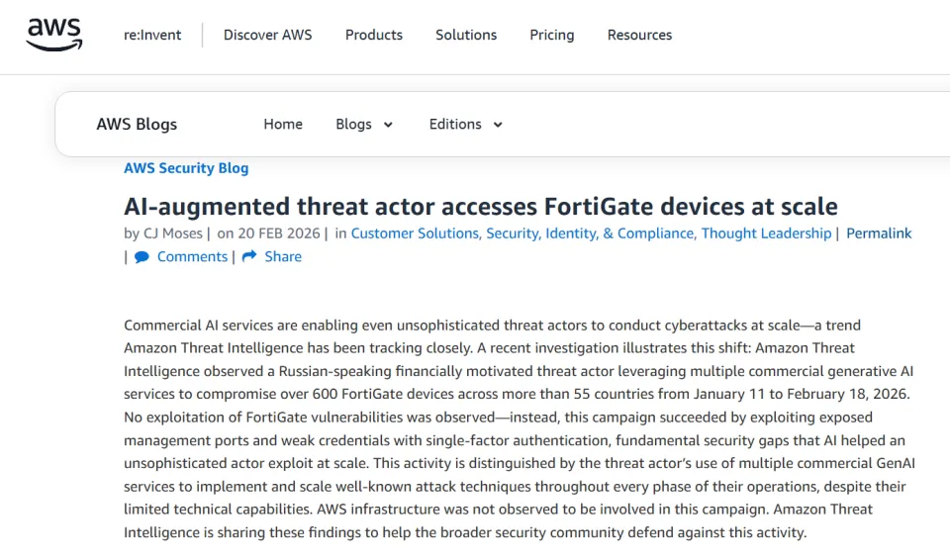Open the Solutions menu
This screenshot has width=950, height=560.
click(466, 36)
